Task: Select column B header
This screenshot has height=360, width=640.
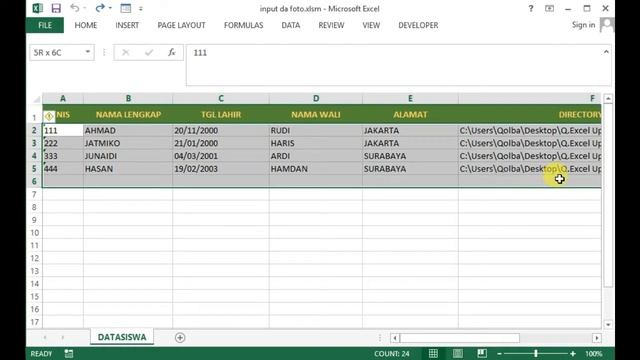Action: point(128,98)
